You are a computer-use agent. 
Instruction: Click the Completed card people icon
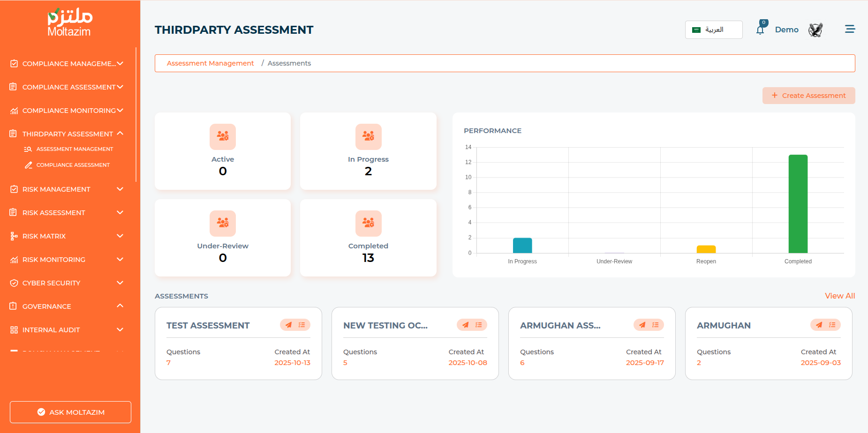368,223
